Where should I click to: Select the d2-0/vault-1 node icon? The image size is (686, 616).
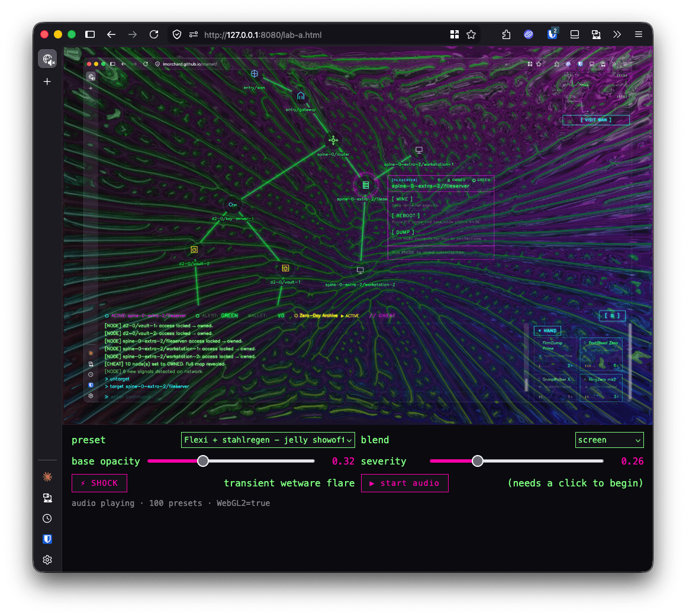pyautogui.click(x=285, y=268)
